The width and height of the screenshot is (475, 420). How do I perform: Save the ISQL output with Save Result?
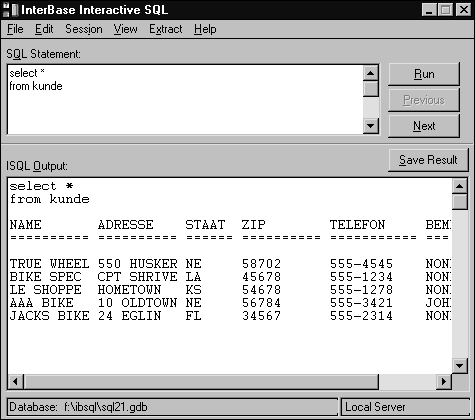point(428,160)
